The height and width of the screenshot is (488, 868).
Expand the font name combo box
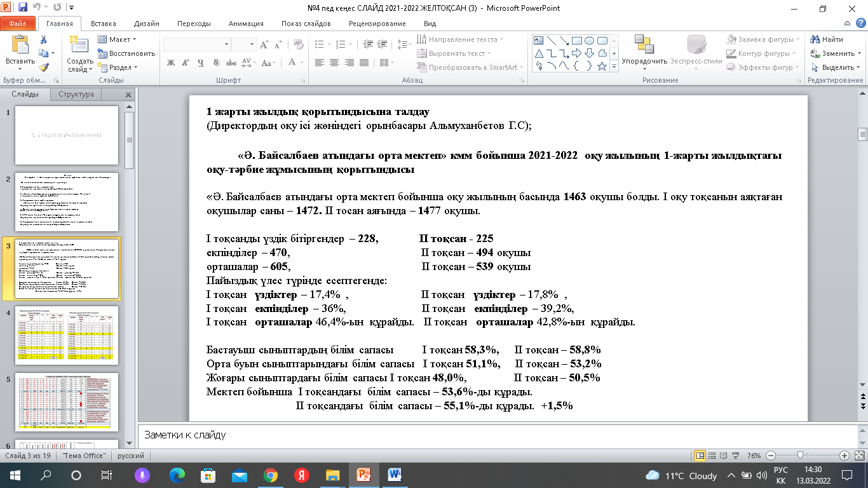point(226,44)
